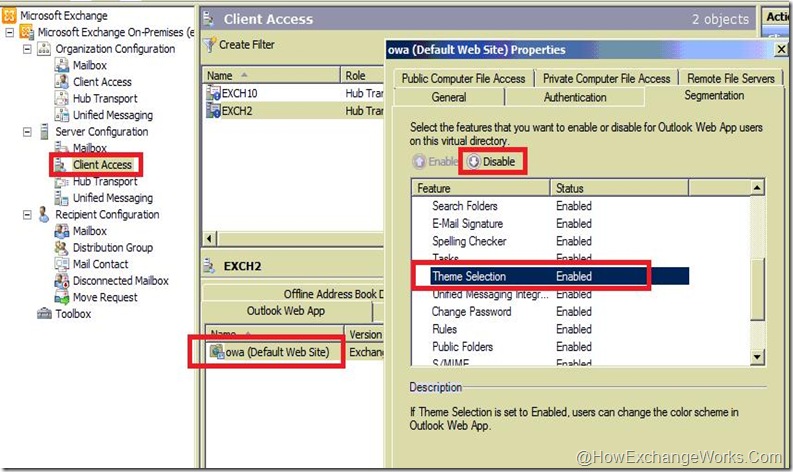The height and width of the screenshot is (472, 793).
Task: Collapse Microsoft Exchange On-Premises node
Action: (9, 32)
